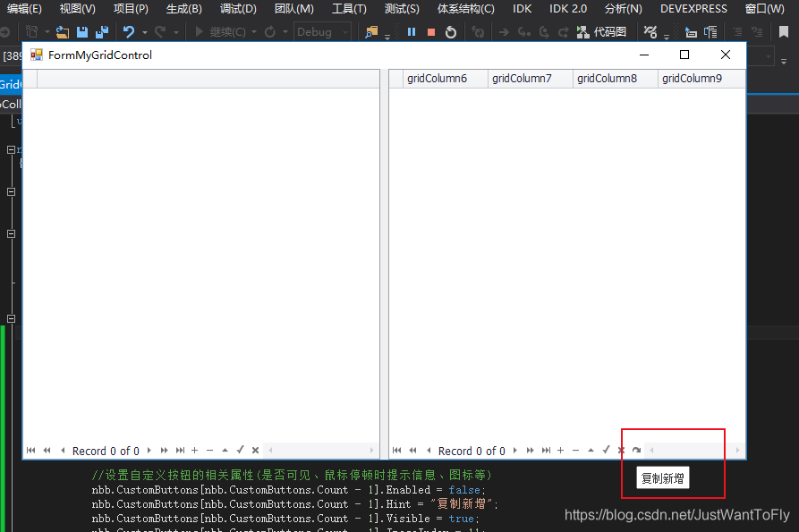
Task: Collapse the bottommost code outlining box in editor
Action: 11,318
